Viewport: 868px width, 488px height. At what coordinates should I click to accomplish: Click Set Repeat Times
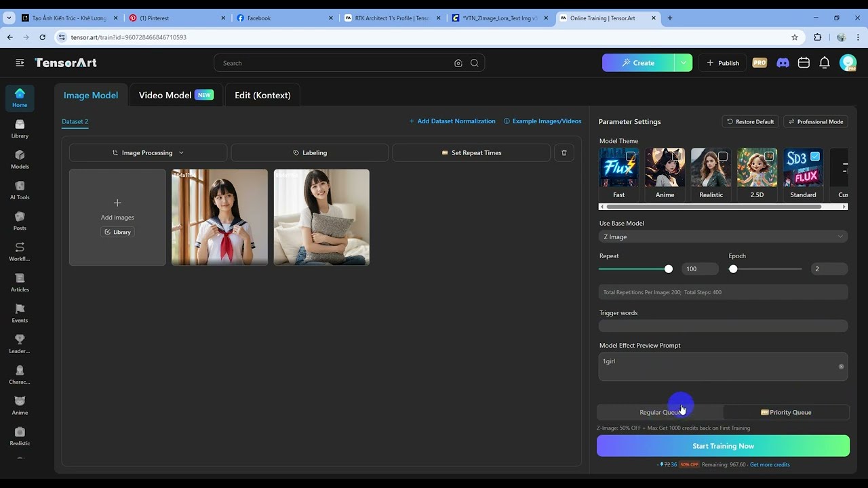click(x=471, y=152)
